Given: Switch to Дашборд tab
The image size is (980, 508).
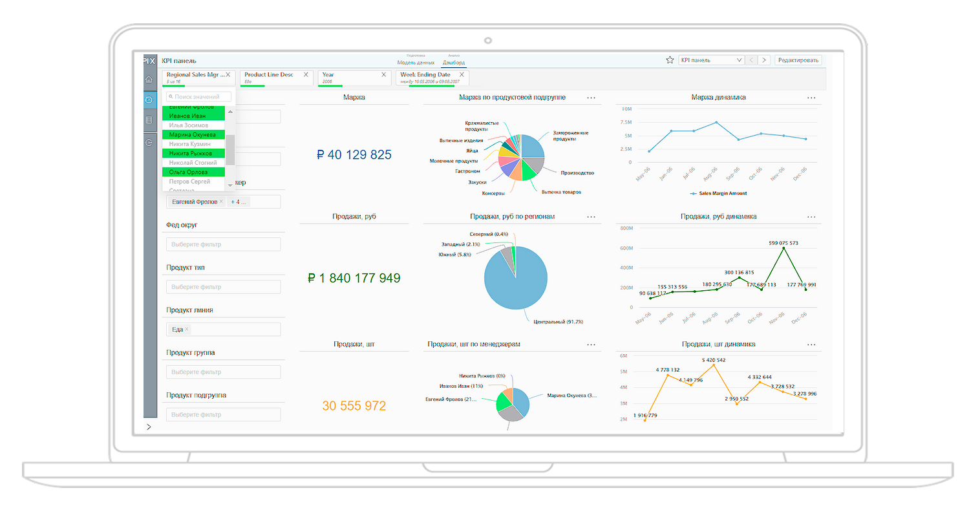Looking at the screenshot, I should click(454, 63).
